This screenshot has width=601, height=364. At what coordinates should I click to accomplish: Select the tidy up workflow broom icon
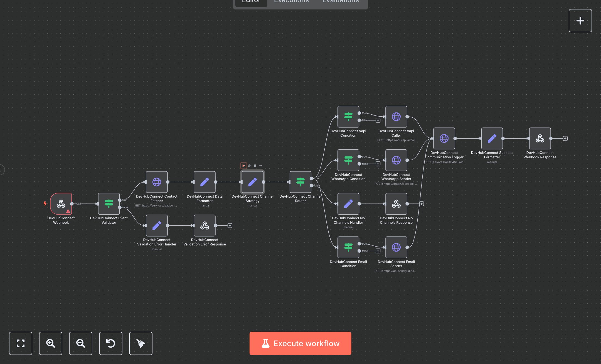[141, 343]
